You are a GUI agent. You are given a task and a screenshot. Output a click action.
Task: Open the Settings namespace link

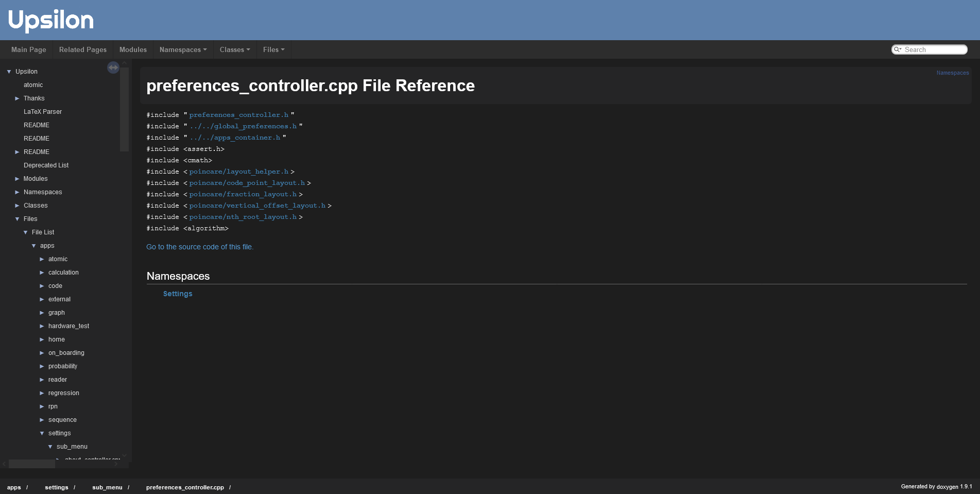pyautogui.click(x=178, y=294)
